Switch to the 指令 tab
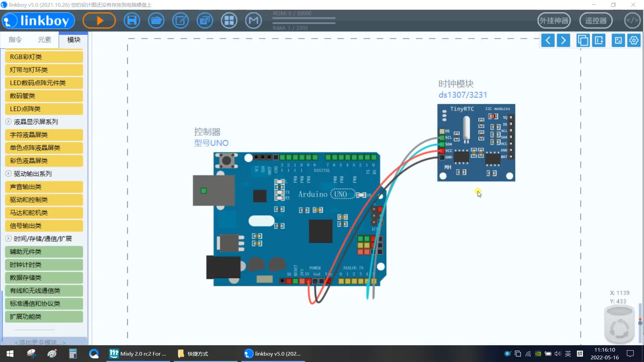Screen dimensions: 644x362 click(15, 40)
